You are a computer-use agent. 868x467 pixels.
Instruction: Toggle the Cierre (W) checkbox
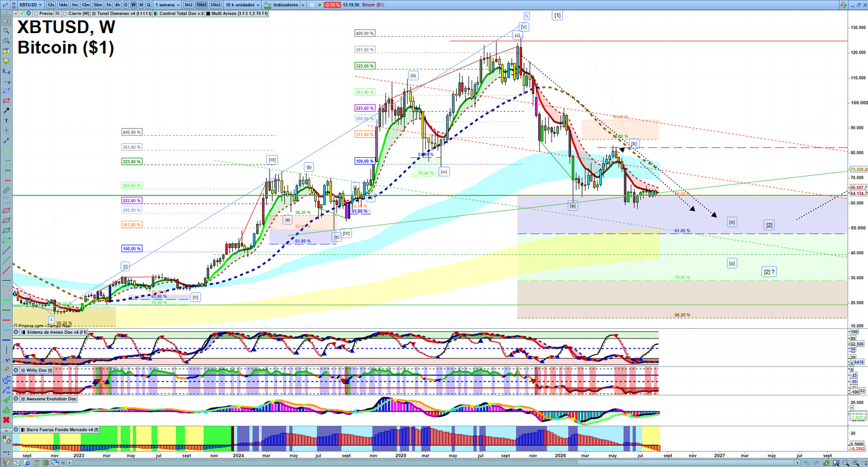pos(65,14)
